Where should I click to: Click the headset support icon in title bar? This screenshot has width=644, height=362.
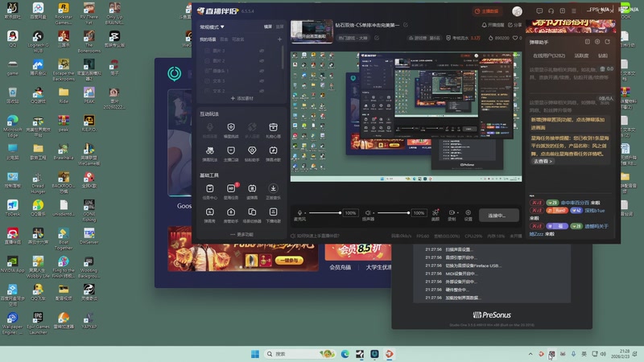tap(551, 11)
